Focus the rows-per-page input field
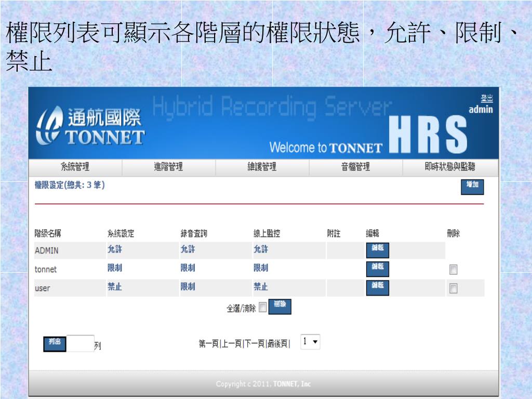 80,343
